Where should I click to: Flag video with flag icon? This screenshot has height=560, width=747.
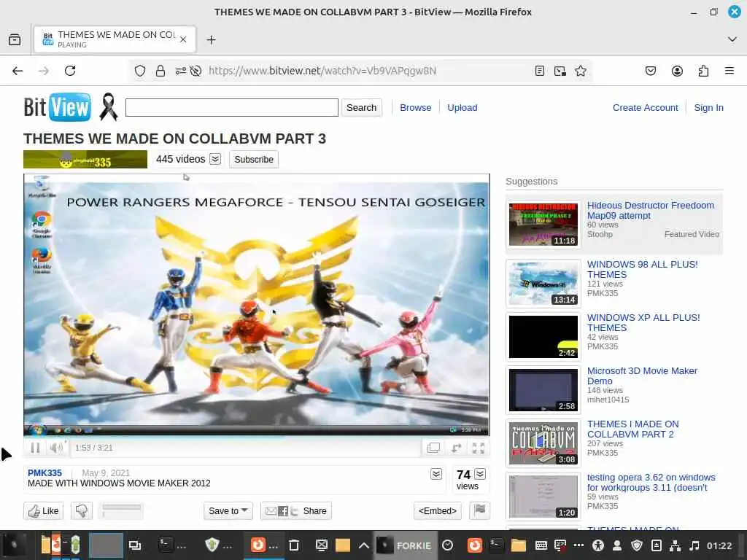click(480, 510)
